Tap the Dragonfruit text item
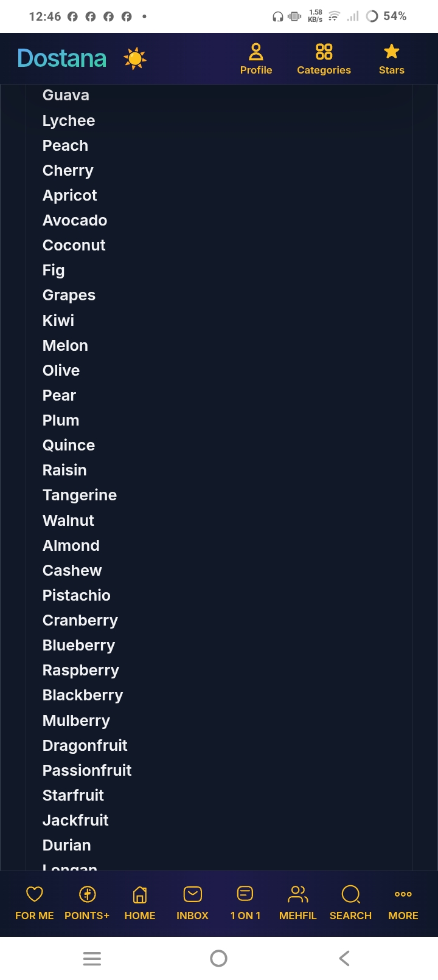 [85, 745]
